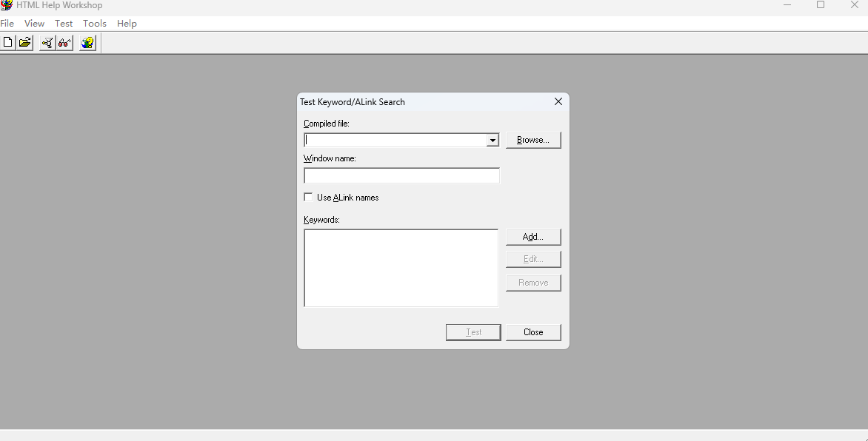Maximize the HTML Help Workshop window
The image size is (868, 441).
[x=821, y=5]
